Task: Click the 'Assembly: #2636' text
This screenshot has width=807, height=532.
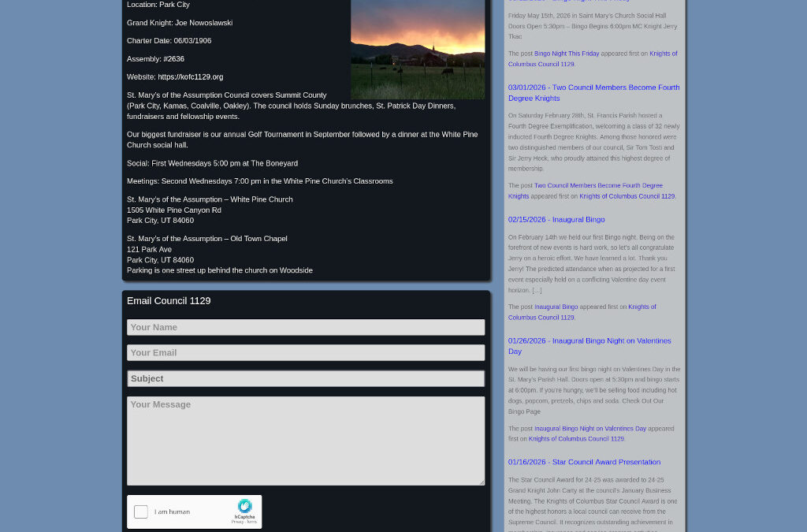Action: [x=155, y=58]
